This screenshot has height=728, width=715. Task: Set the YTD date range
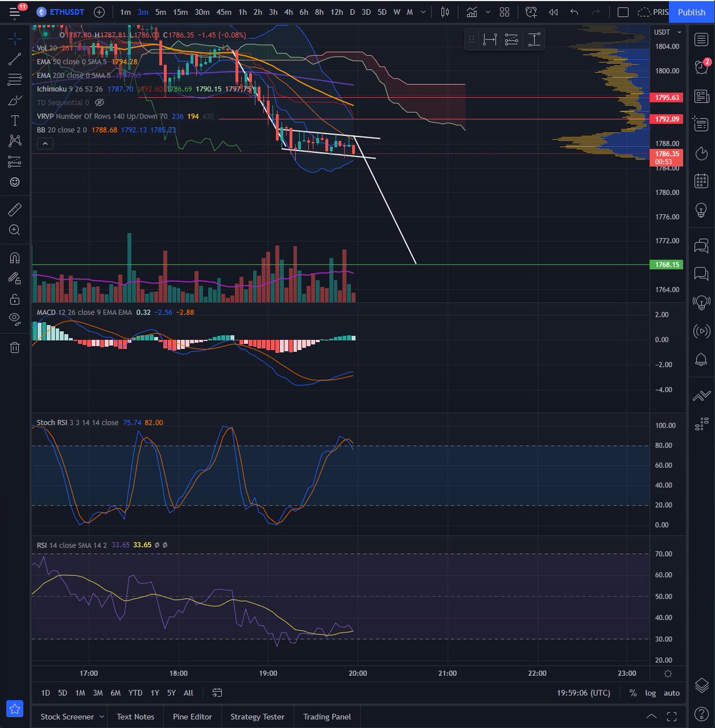tap(135, 693)
